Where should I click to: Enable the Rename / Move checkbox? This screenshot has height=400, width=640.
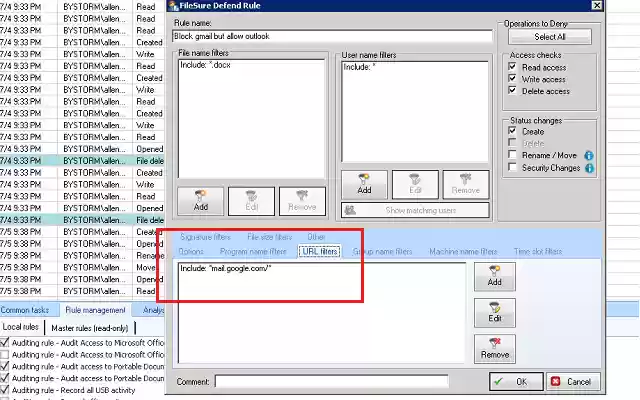(512, 155)
